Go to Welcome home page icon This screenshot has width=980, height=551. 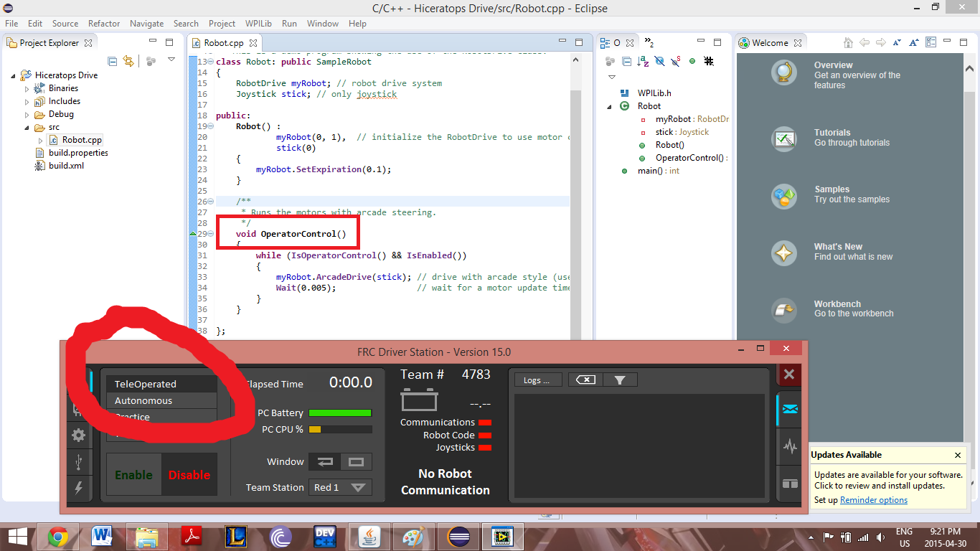(x=849, y=43)
